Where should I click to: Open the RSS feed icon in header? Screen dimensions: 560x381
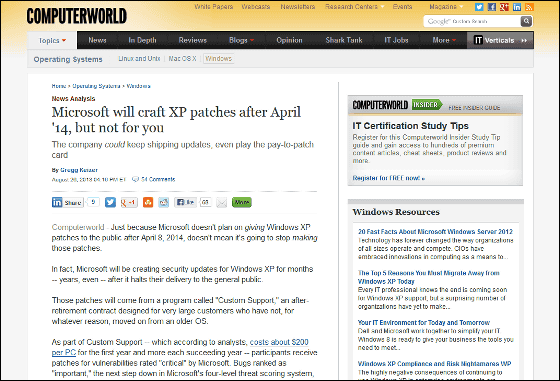529,7
